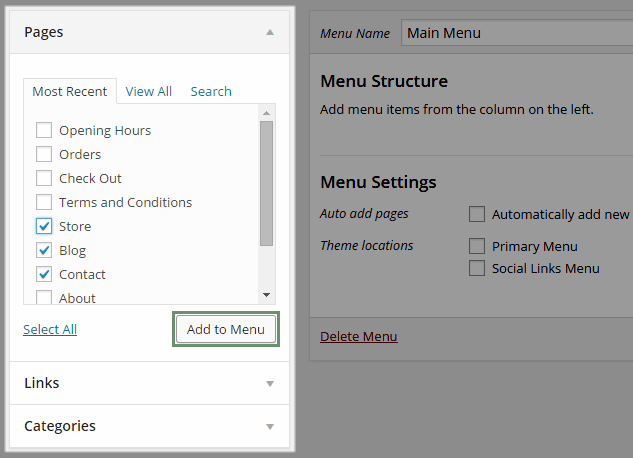Click the Delete Menu link
633x458 pixels.
click(359, 337)
